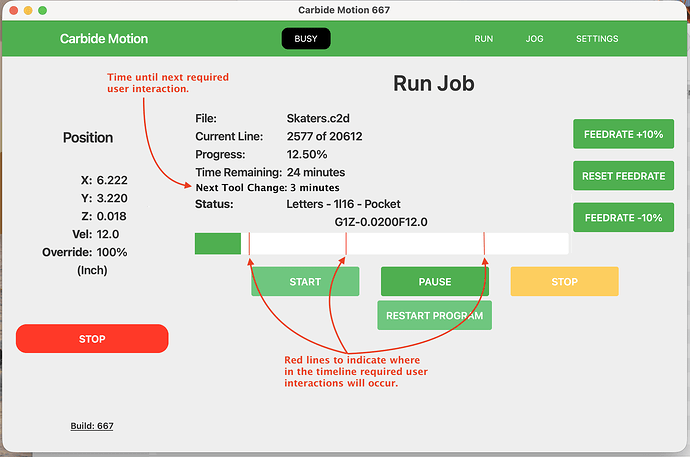
Task: Click the progress value 12.50%
Action: click(x=307, y=154)
